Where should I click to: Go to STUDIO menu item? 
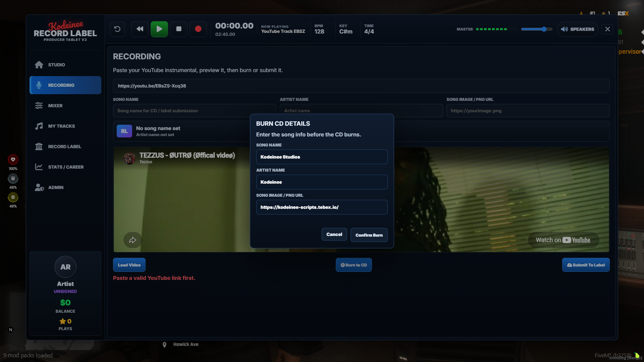[x=65, y=65]
